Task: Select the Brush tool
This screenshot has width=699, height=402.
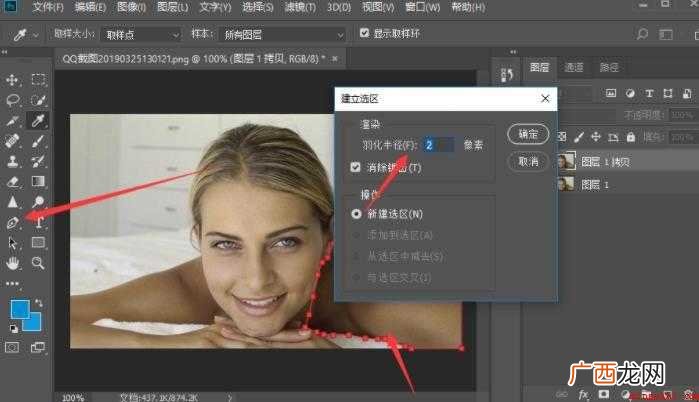Action: point(38,141)
